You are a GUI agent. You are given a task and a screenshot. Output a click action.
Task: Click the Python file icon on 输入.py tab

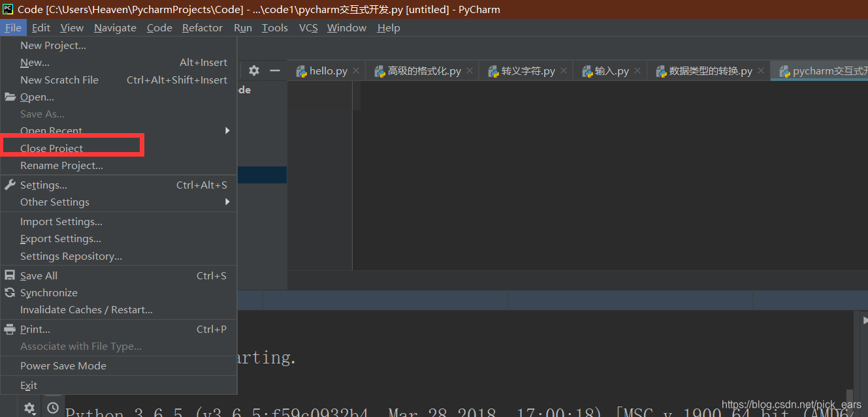pos(587,71)
